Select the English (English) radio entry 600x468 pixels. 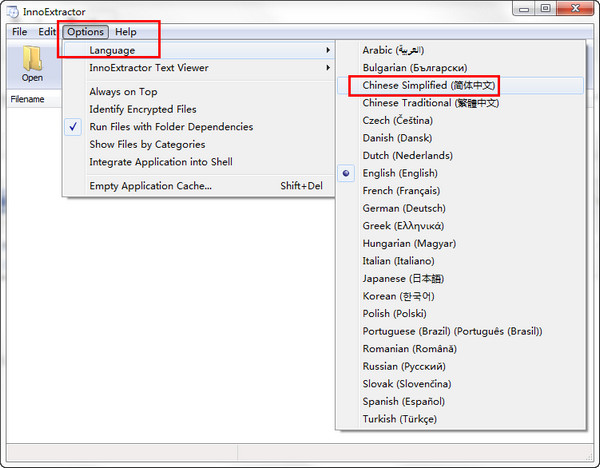(x=460, y=173)
